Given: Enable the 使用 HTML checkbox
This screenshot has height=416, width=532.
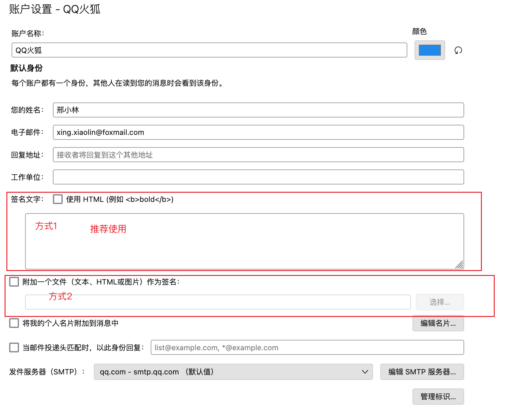Looking at the screenshot, I should coord(57,199).
